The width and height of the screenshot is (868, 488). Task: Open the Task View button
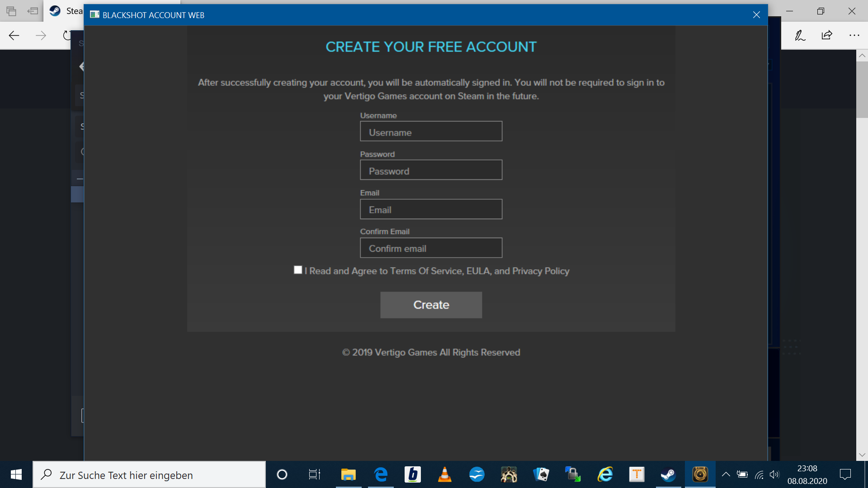[x=314, y=474]
